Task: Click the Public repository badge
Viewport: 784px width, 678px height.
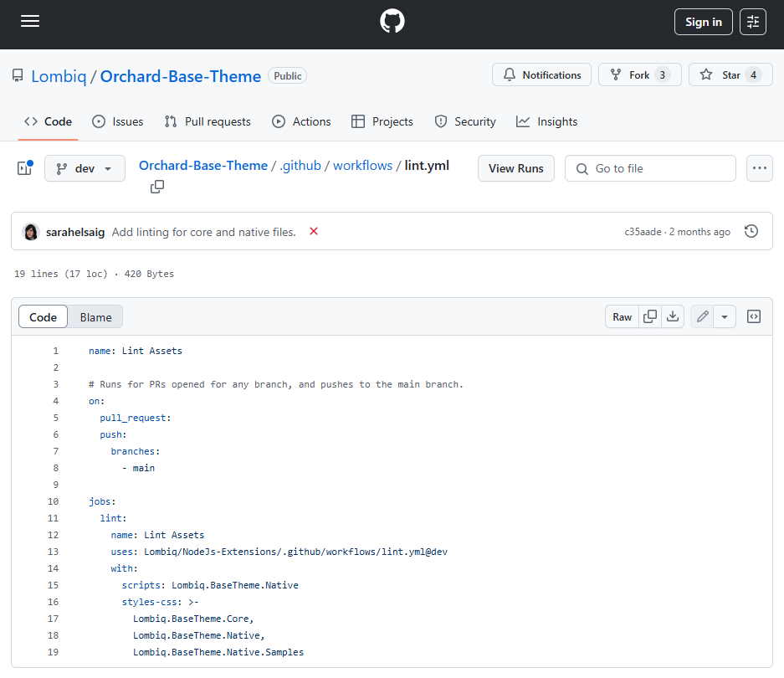Action: click(x=288, y=76)
